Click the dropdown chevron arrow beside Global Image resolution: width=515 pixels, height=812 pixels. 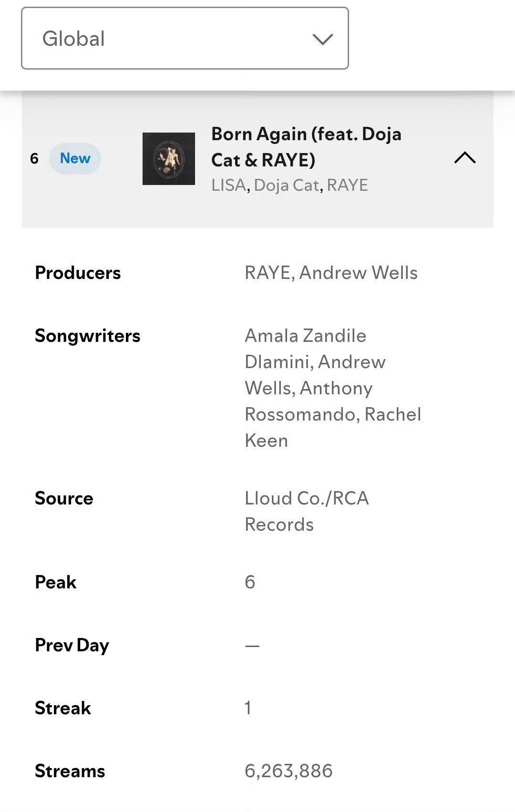(323, 39)
